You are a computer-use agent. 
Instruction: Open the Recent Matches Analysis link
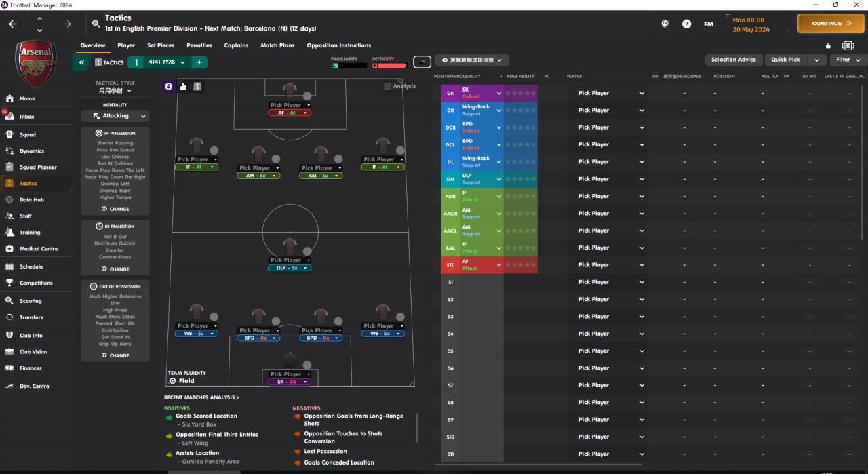tap(201, 397)
